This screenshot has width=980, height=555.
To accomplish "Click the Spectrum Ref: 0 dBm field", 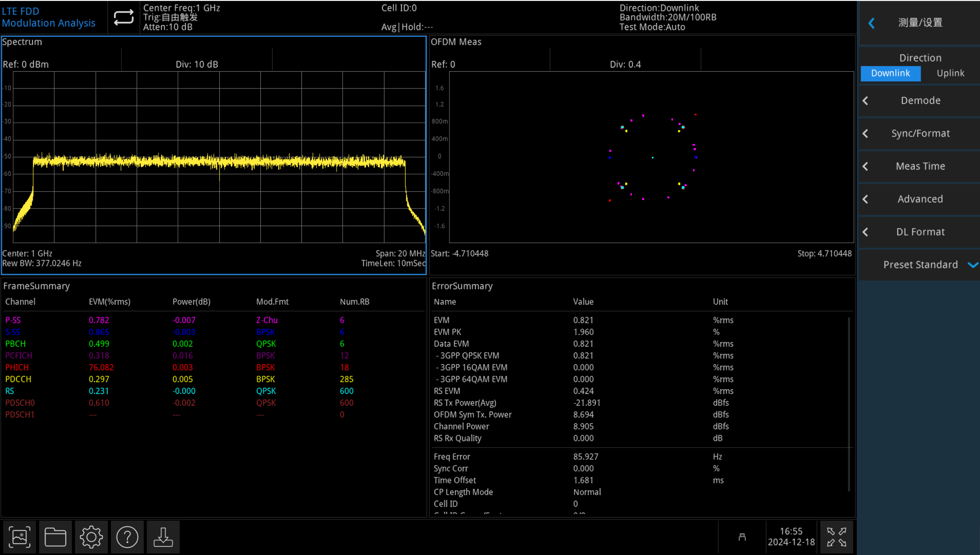I will pyautogui.click(x=26, y=64).
